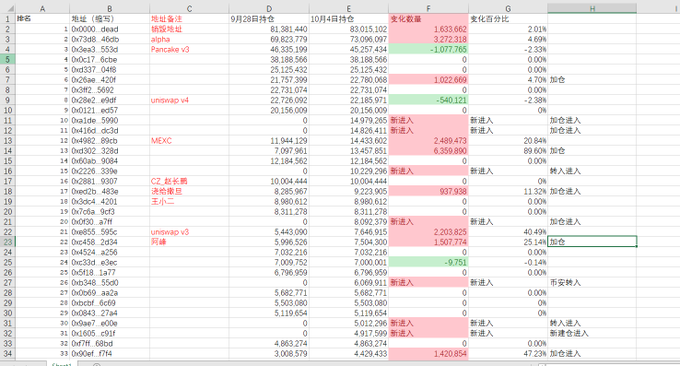
Task: Select column G header
Action: [508, 8]
